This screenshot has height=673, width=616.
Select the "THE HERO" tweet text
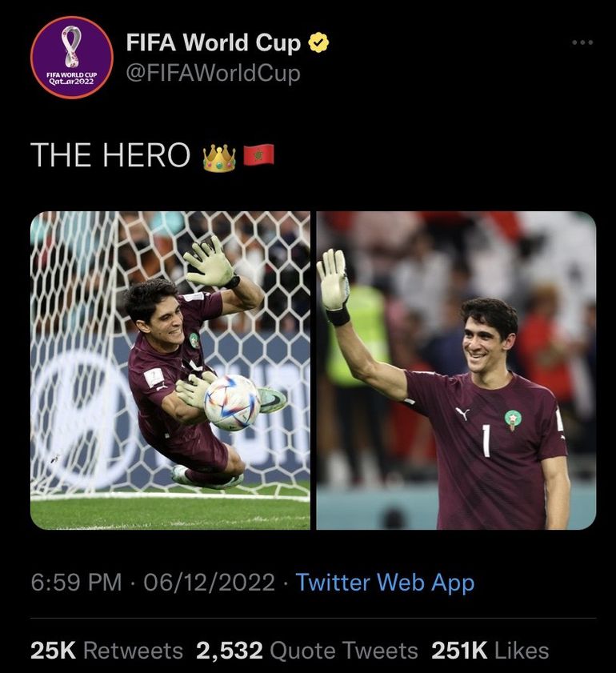(110, 156)
